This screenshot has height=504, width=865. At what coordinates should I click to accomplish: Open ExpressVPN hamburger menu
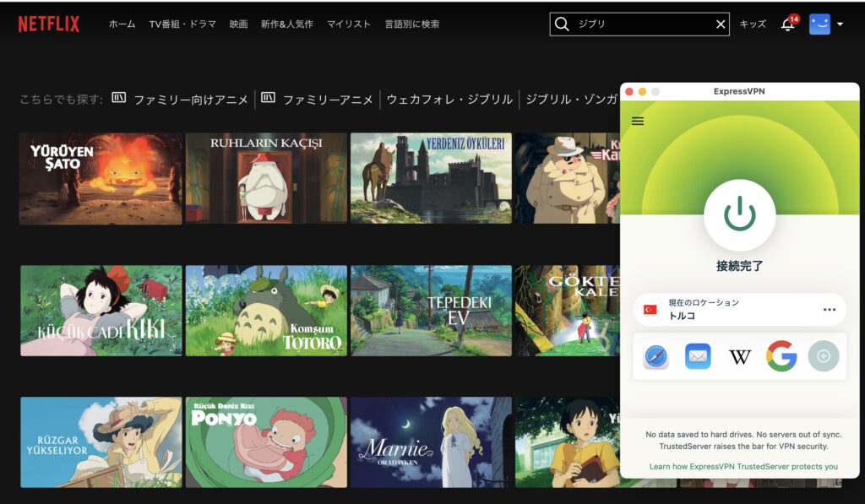click(638, 121)
